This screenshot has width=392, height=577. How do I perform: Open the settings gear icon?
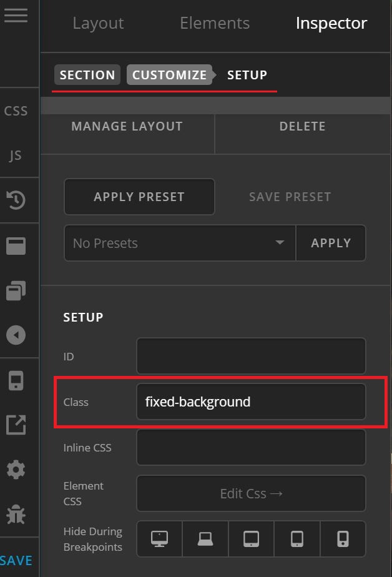tap(16, 470)
